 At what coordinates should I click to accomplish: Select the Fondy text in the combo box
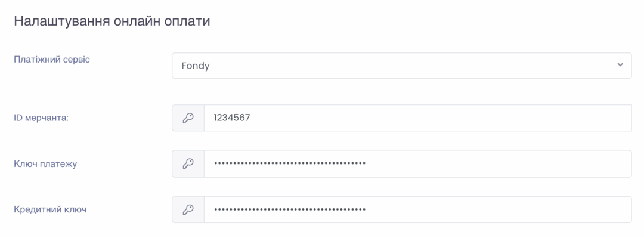pyautogui.click(x=196, y=66)
